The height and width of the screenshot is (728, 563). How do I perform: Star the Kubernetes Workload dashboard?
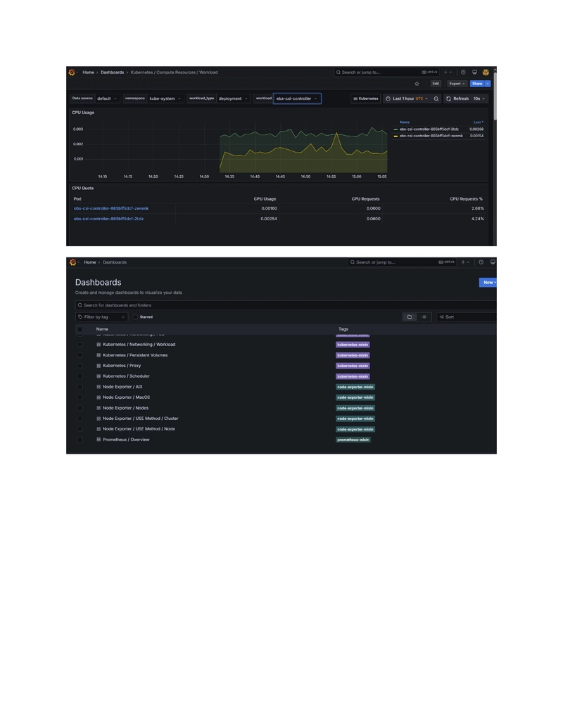click(417, 84)
